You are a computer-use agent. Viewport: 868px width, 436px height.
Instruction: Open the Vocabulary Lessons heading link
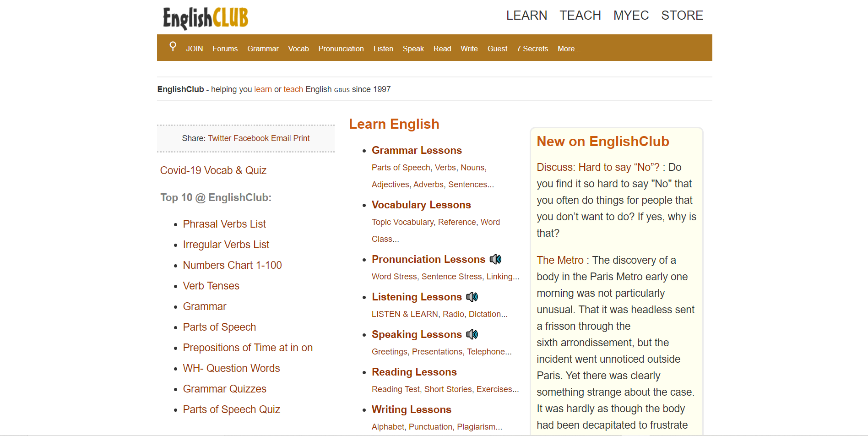tap(421, 205)
